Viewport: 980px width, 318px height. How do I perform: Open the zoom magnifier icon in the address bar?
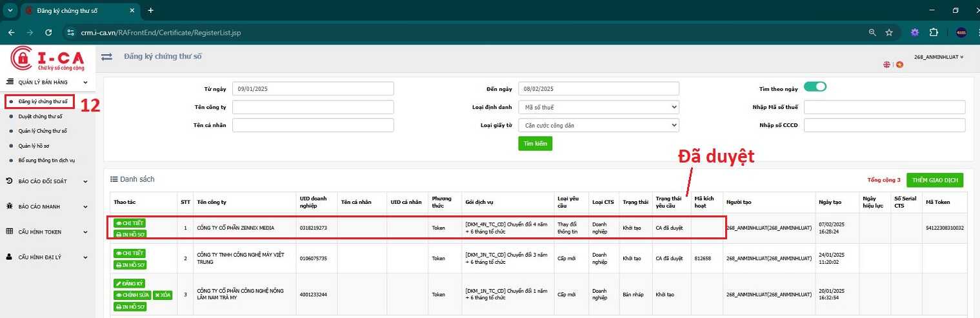pyautogui.click(x=872, y=32)
